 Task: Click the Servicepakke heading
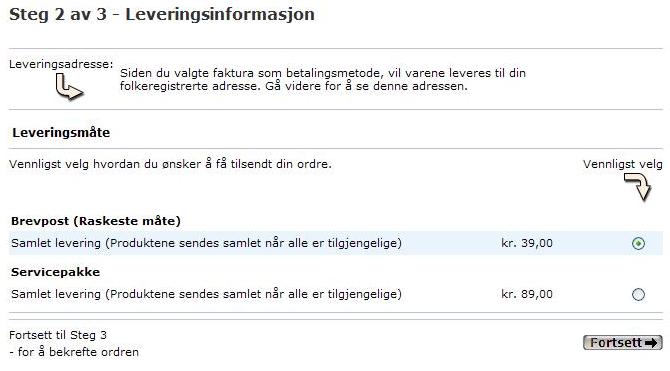pyautogui.click(x=56, y=272)
